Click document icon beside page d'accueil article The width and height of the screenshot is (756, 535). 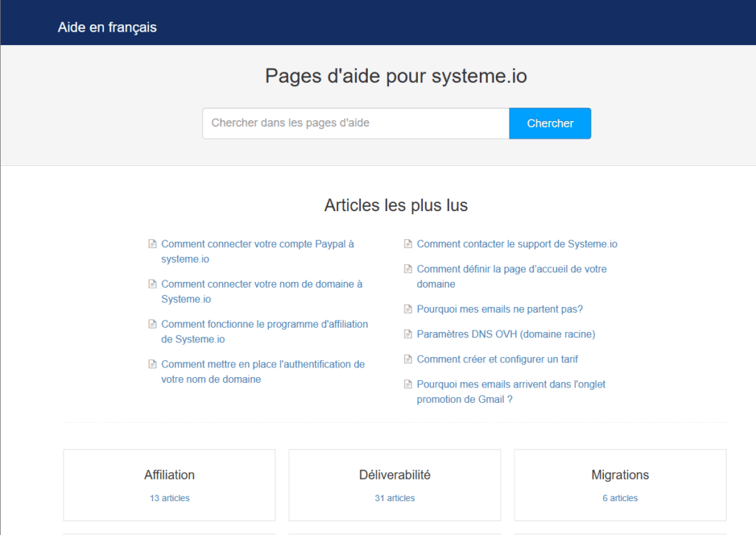[408, 269]
